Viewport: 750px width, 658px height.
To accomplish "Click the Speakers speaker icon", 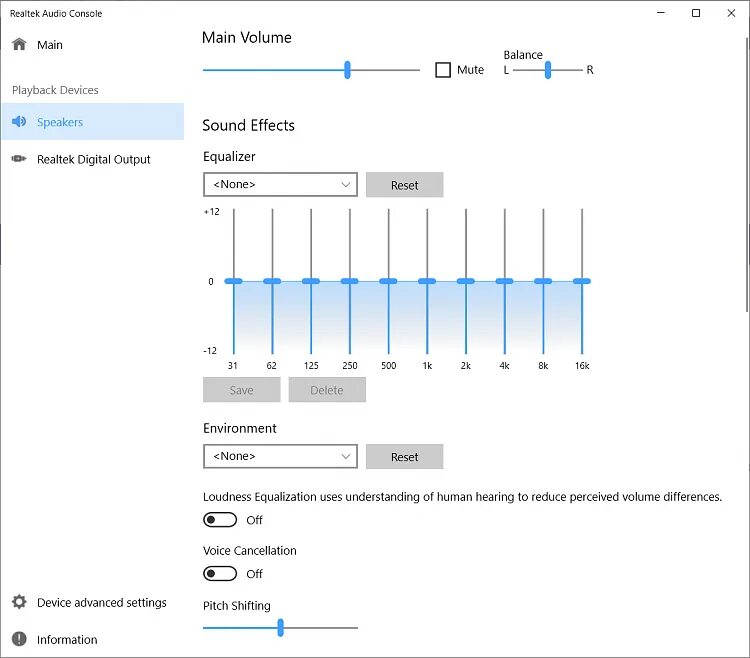I will click(19, 121).
